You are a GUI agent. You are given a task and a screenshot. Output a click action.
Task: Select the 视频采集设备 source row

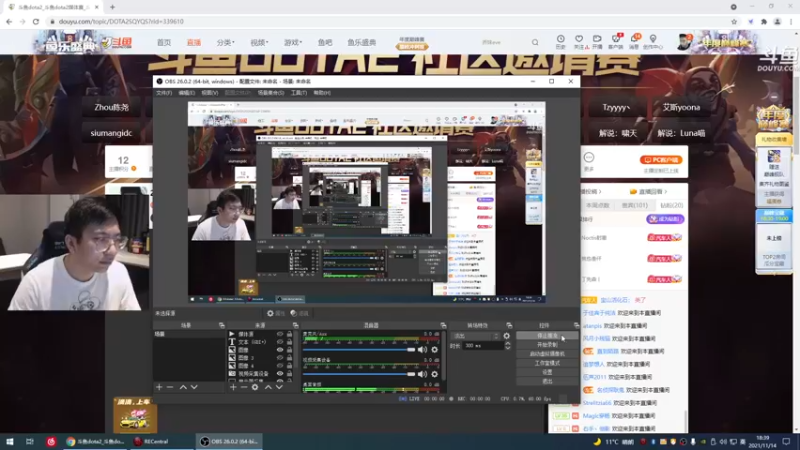[261, 373]
